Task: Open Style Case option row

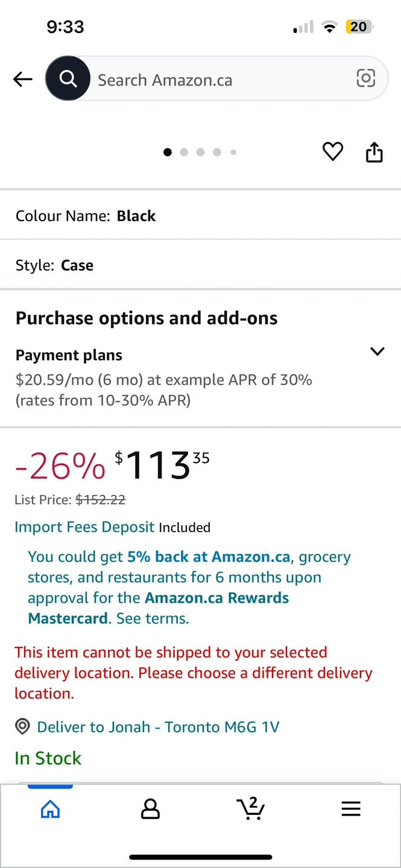Action: click(x=200, y=265)
